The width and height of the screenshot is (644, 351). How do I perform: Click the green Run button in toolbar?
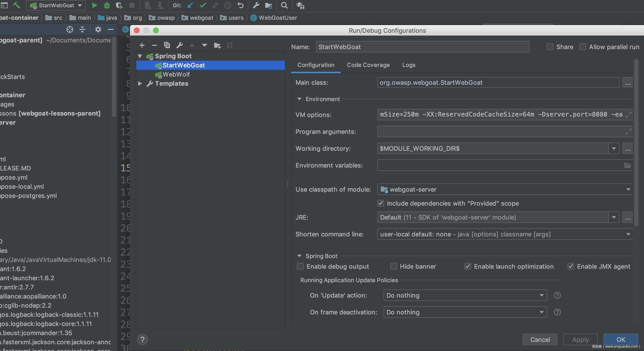94,5
